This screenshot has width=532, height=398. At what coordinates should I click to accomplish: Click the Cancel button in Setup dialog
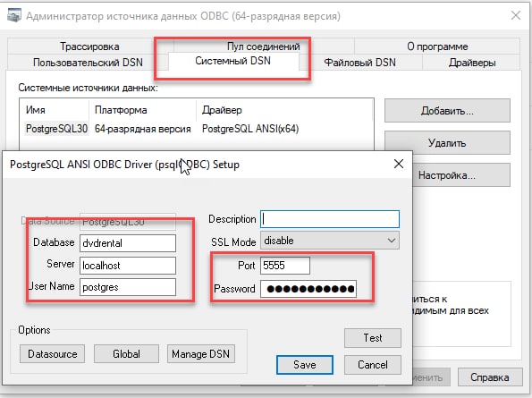tap(373, 365)
